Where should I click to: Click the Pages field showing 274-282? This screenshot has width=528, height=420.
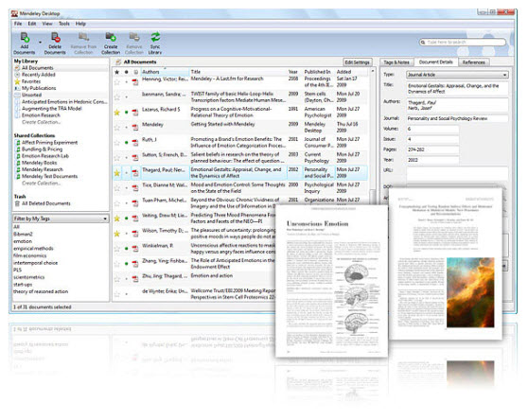coord(432,149)
